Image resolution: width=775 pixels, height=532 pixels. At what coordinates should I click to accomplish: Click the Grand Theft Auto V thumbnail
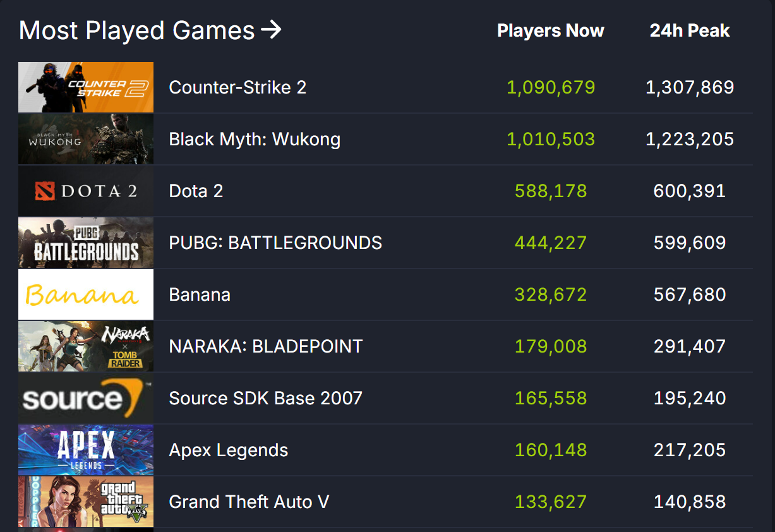tap(86, 502)
